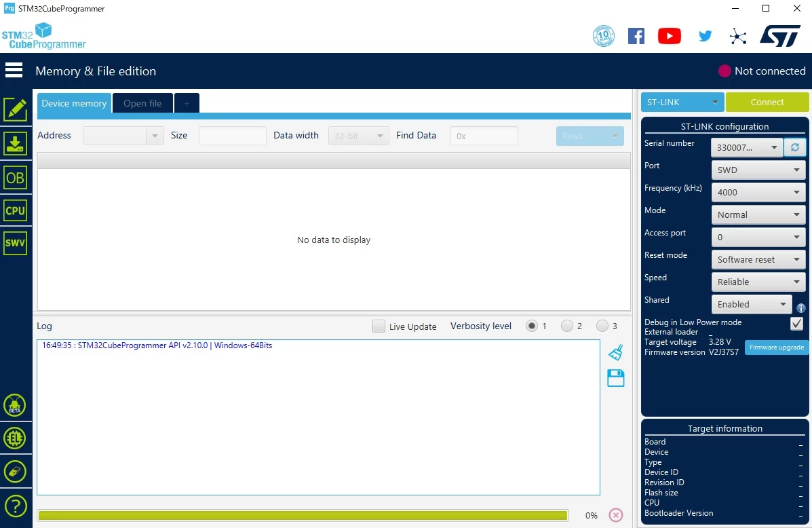Click the log message text line
This screenshot has width=812, height=528.
pos(157,345)
